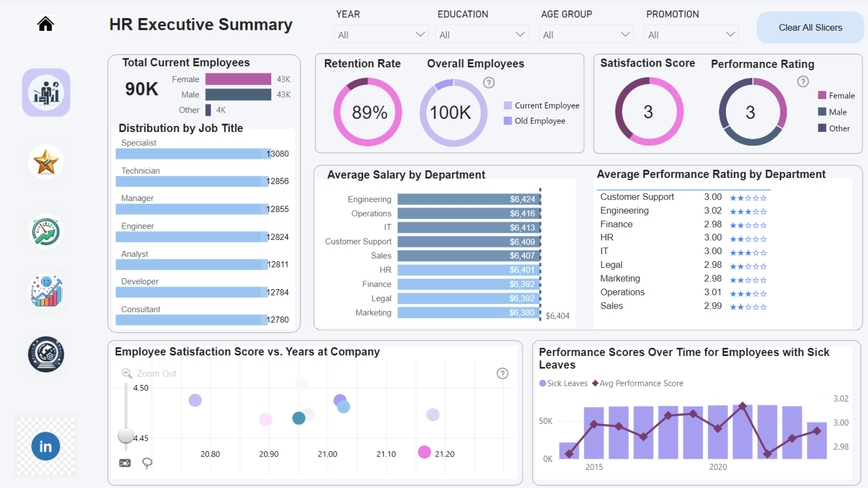Click the Marketing rating row
Viewport: 868px width, 488px height.
pos(684,279)
